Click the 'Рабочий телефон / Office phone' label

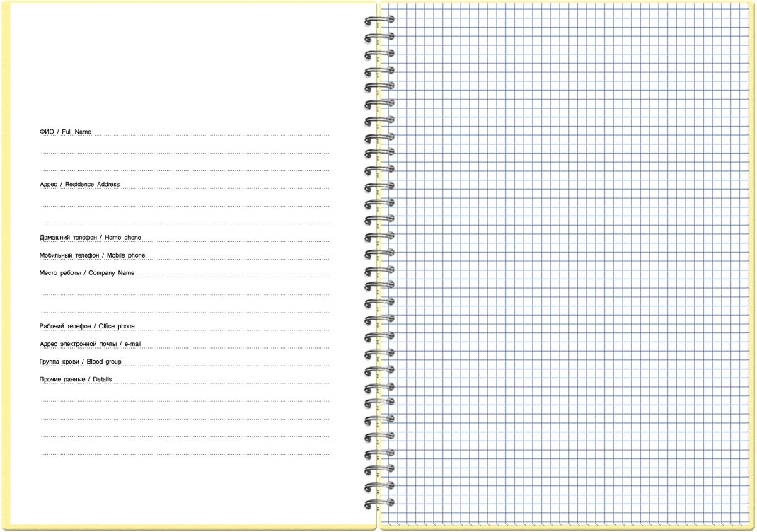pos(87,326)
